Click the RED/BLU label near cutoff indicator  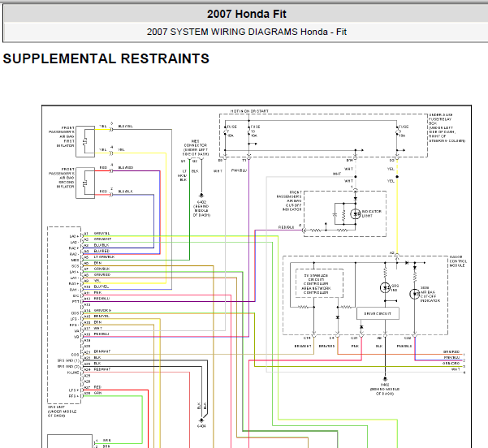tap(286, 227)
